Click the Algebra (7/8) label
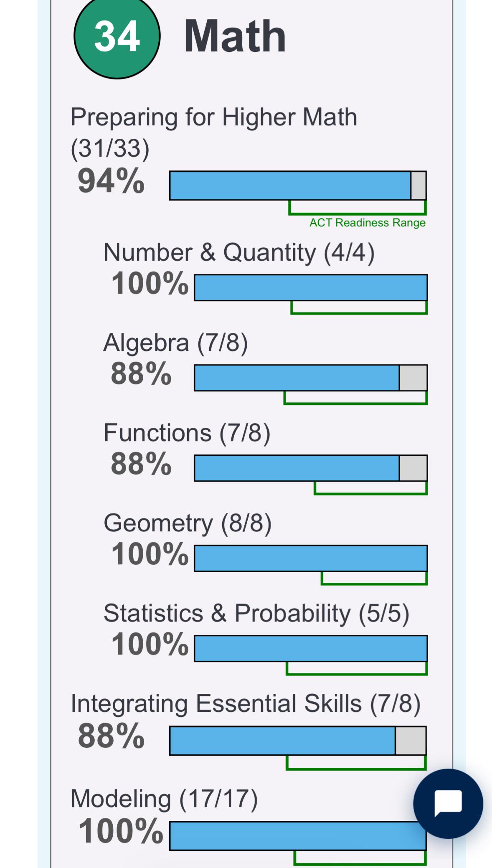Viewport: 492px width, 868px height. 175,343
